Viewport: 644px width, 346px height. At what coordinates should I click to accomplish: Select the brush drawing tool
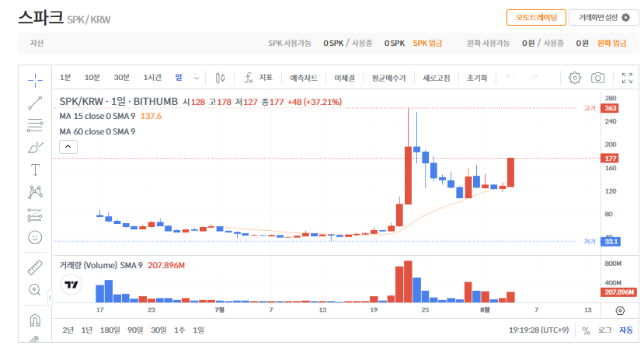coord(35,148)
